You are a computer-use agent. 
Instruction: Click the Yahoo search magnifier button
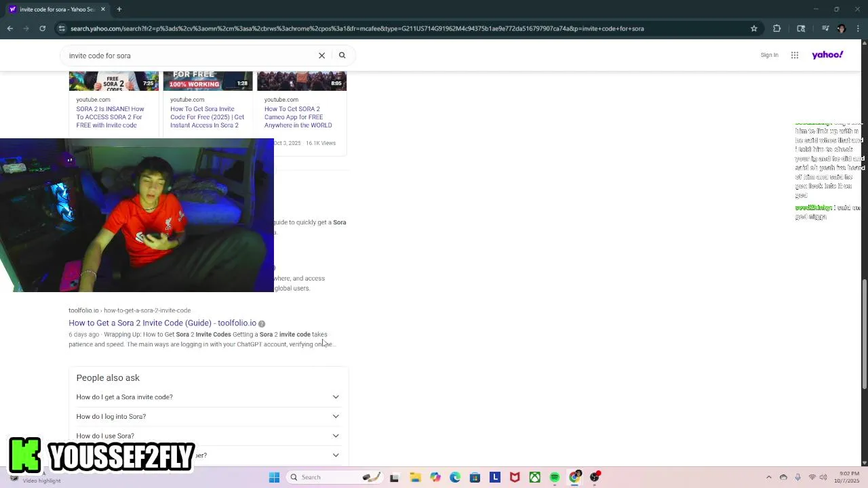point(342,56)
